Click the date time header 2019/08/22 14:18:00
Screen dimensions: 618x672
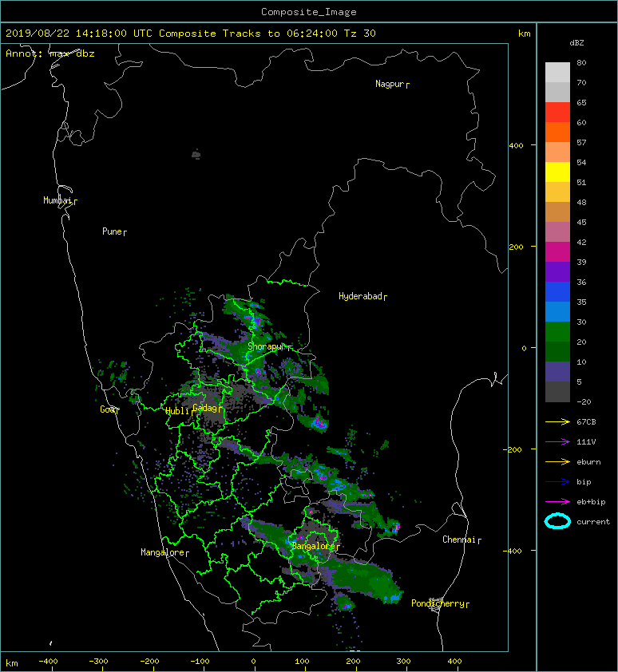click(x=66, y=34)
